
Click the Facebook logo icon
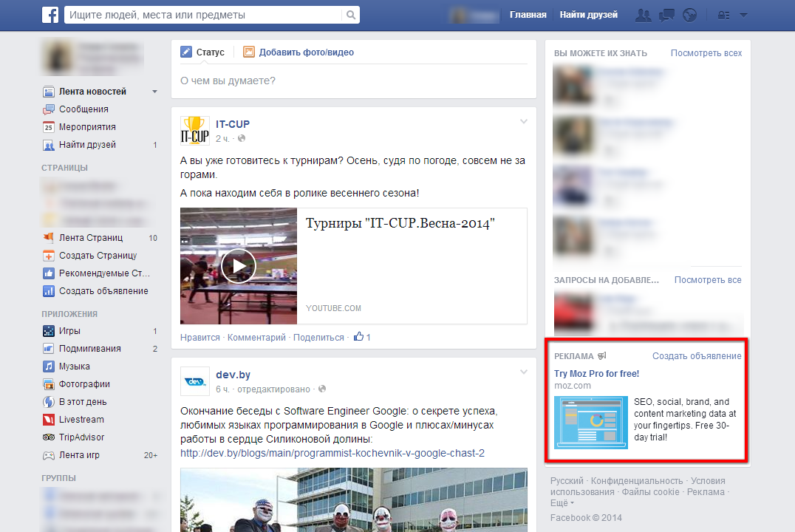(50, 15)
